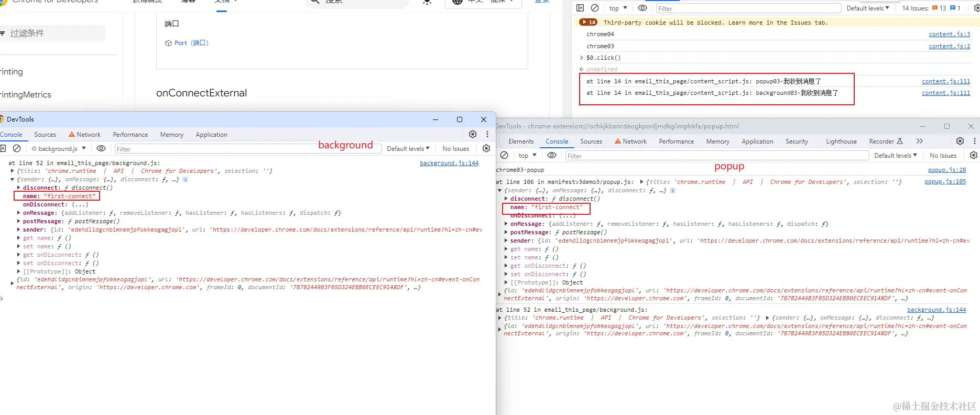Open the 14 Issues counter

click(x=931, y=8)
